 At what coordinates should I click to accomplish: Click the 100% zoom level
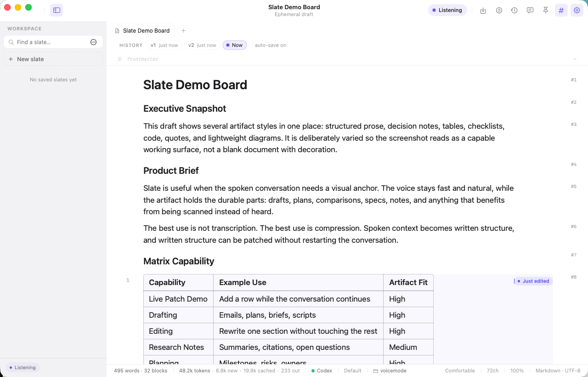517,371
